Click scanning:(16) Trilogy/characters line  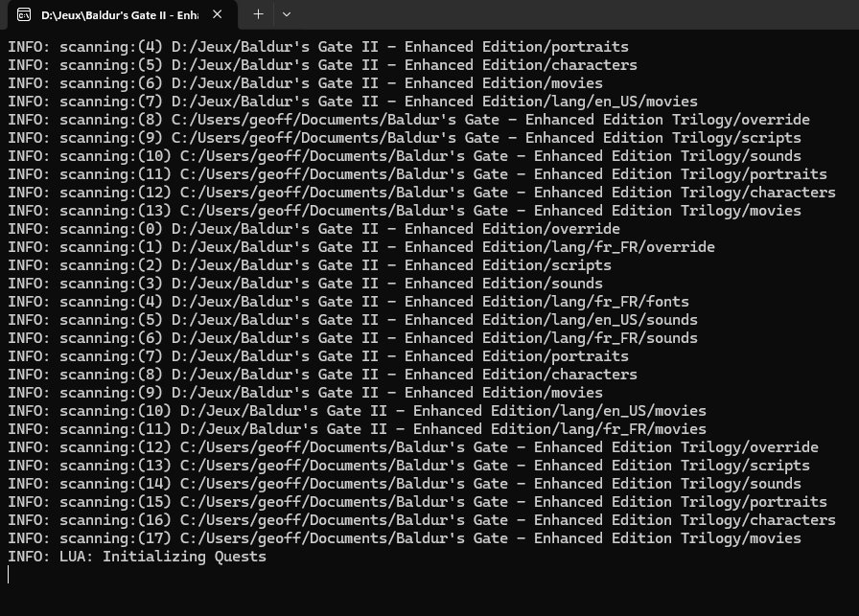pyautogui.click(x=422, y=520)
